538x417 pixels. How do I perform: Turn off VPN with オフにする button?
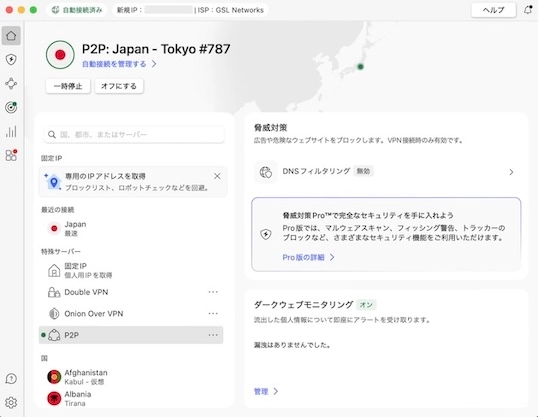[x=119, y=86]
